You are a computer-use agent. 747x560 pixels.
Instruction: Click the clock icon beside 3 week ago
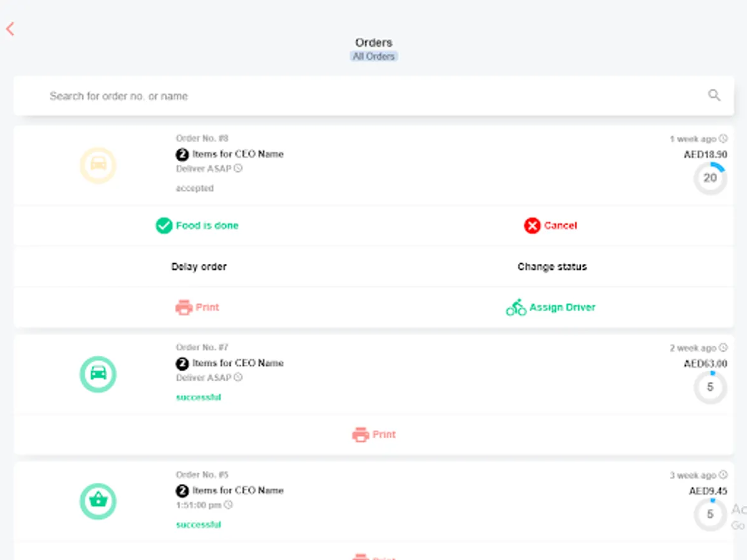pos(723,475)
